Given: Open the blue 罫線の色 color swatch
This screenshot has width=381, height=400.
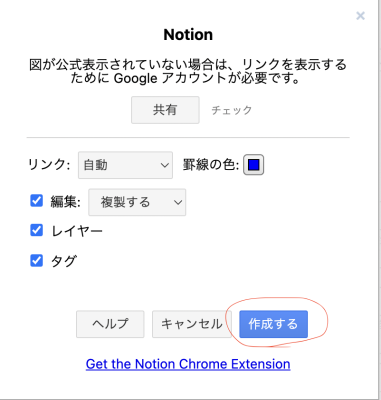Looking at the screenshot, I should 254,165.
